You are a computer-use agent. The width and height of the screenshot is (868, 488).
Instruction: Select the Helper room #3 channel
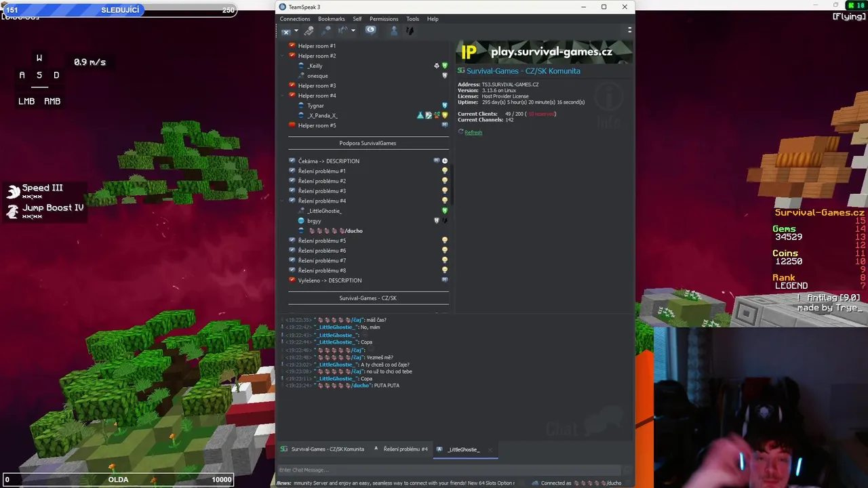[x=317, y=85]
